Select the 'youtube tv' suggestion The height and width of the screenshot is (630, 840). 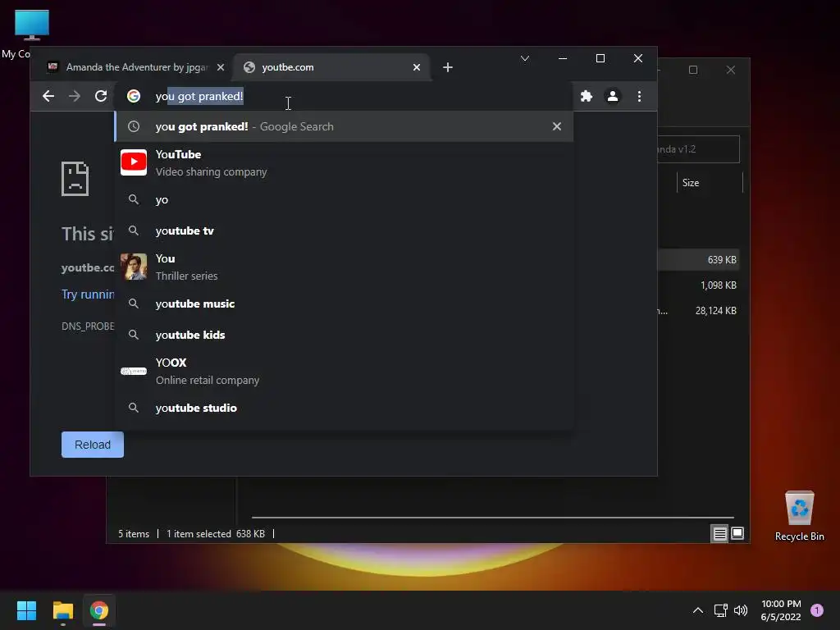point(344,231)
